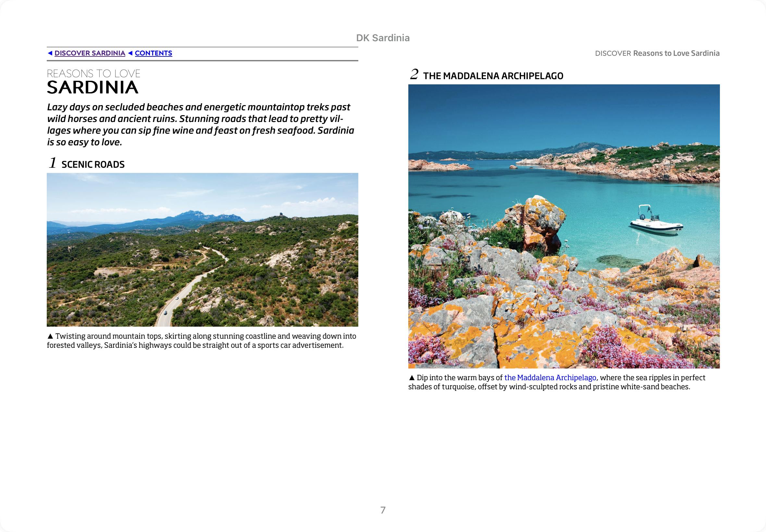
Task: Click the italic numeral 1 beside SCENIC ROADS
Action: [53, 163]
